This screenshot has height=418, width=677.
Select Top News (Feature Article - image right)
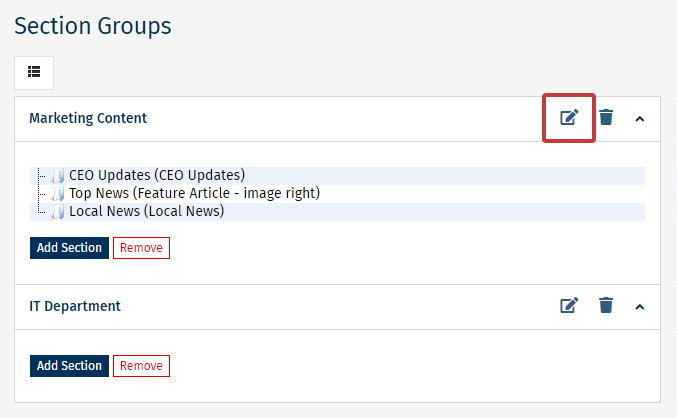[x=194, y=194]
